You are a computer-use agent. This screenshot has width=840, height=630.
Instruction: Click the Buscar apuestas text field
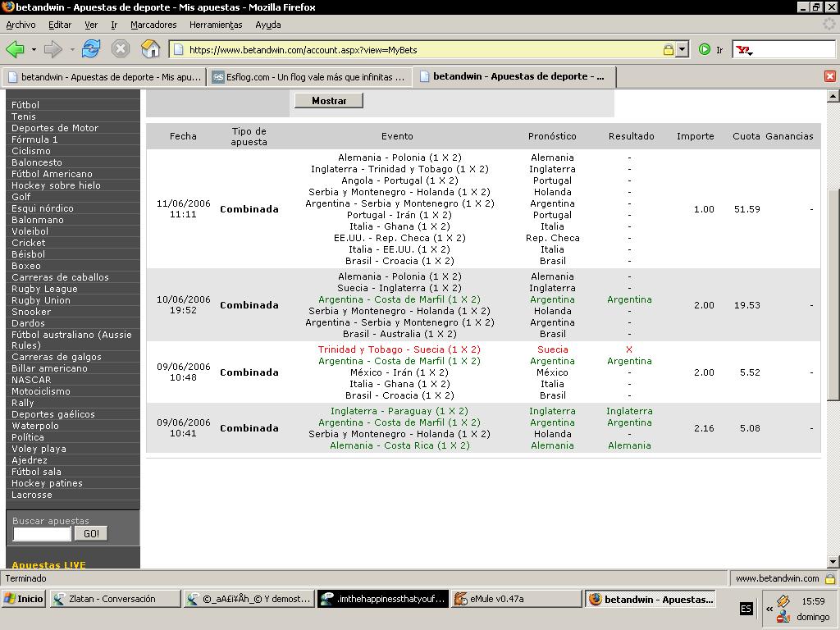42,533
